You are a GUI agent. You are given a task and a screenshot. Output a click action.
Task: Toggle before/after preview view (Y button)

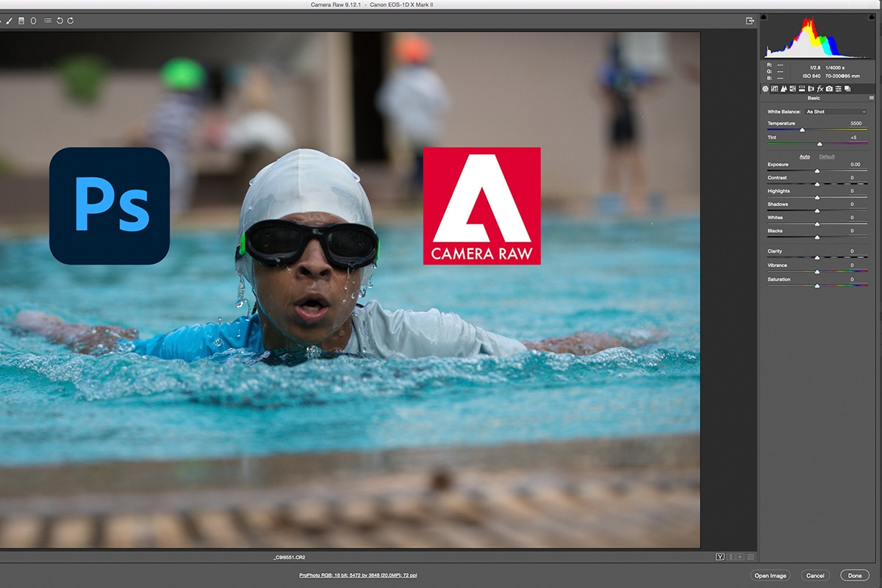(x=720, y=557)
